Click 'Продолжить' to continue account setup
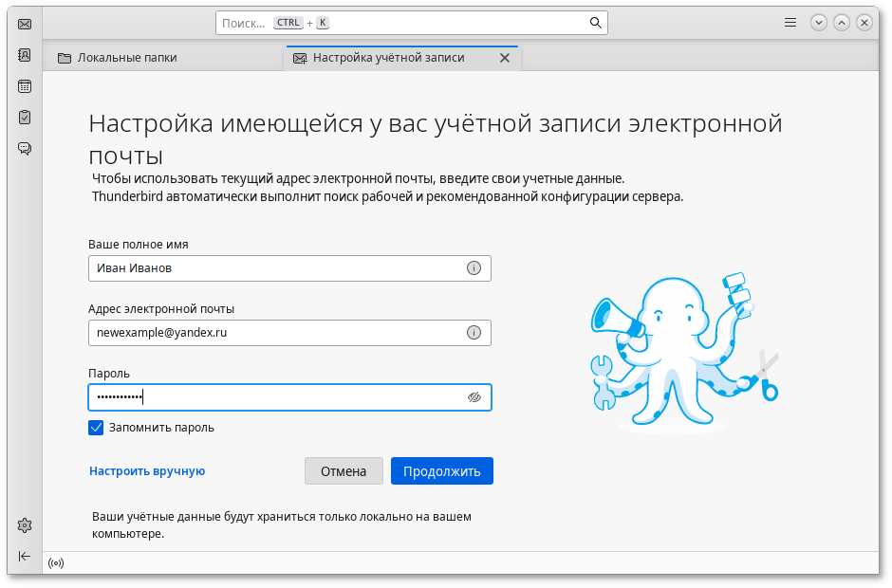The height and width of the screenshot is (588, 892). (441, 470)
